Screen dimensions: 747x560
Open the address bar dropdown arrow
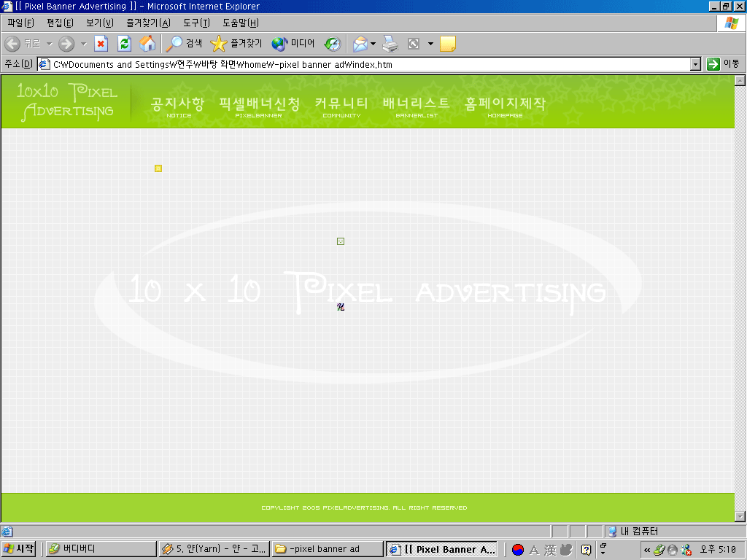coord(695,64)
